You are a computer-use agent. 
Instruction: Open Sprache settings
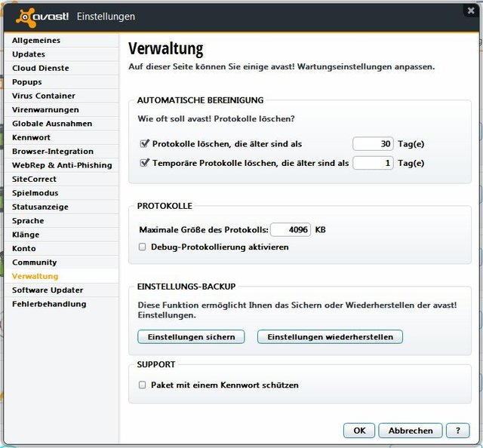[x=62, y=220]
